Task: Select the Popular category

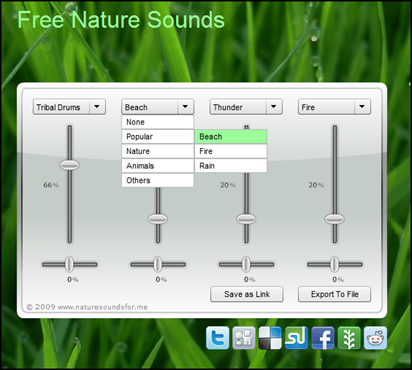Action: (x=158, y=137)
